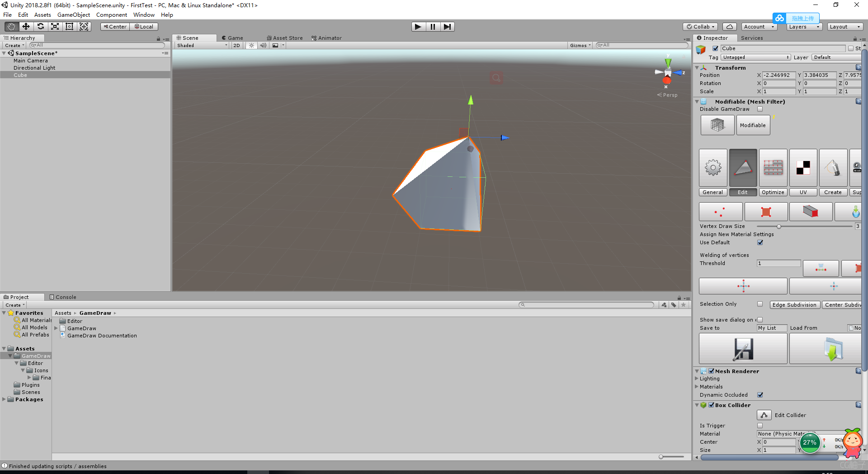868x474 pixels.
Task: Open the GameObject menu
Action: [x=74, y=15]
